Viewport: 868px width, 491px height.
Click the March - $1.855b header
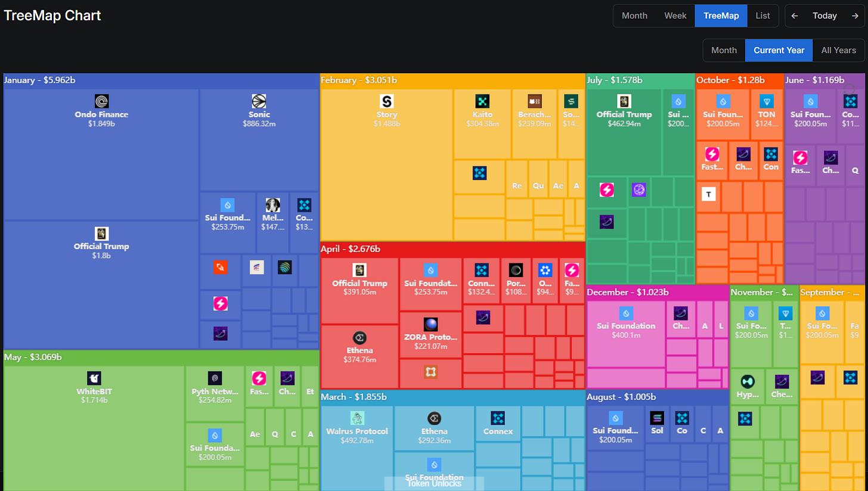pyautogui.click(x=354, y=397)
